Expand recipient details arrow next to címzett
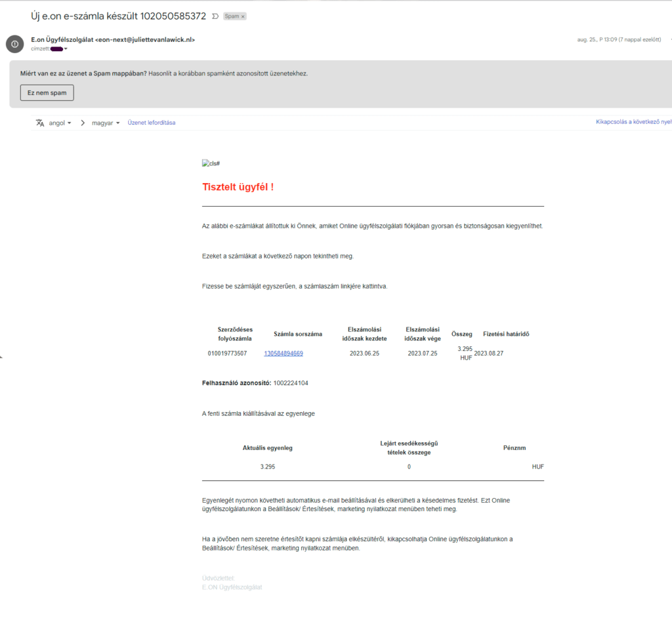 [66, 49]
